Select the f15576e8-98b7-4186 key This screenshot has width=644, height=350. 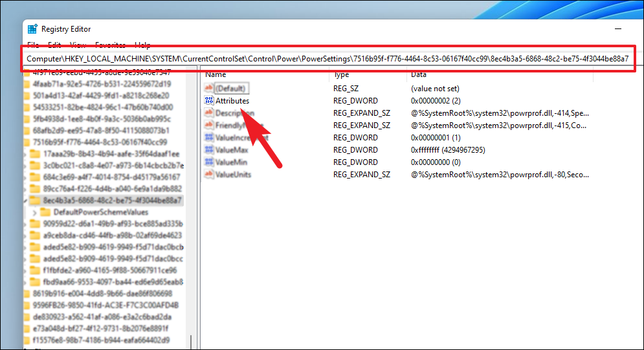pyautogui.click(x=101, y=340)
